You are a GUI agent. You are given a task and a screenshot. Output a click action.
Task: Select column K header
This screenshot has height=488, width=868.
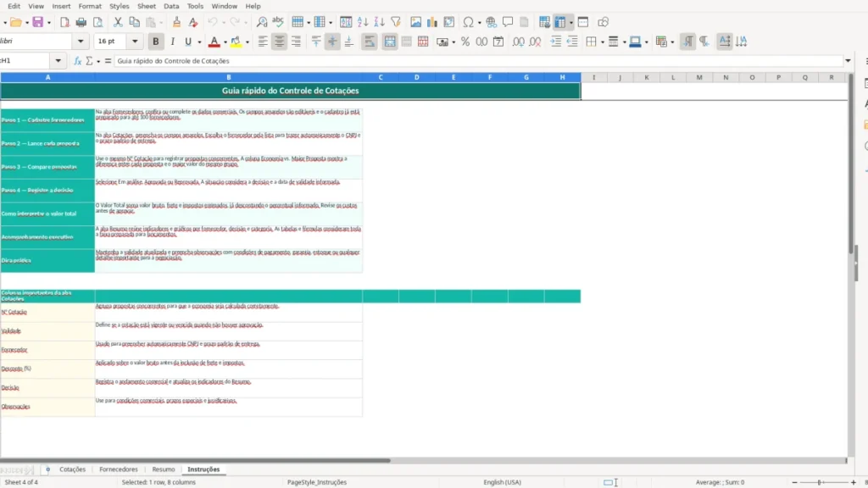click(646, 77)
